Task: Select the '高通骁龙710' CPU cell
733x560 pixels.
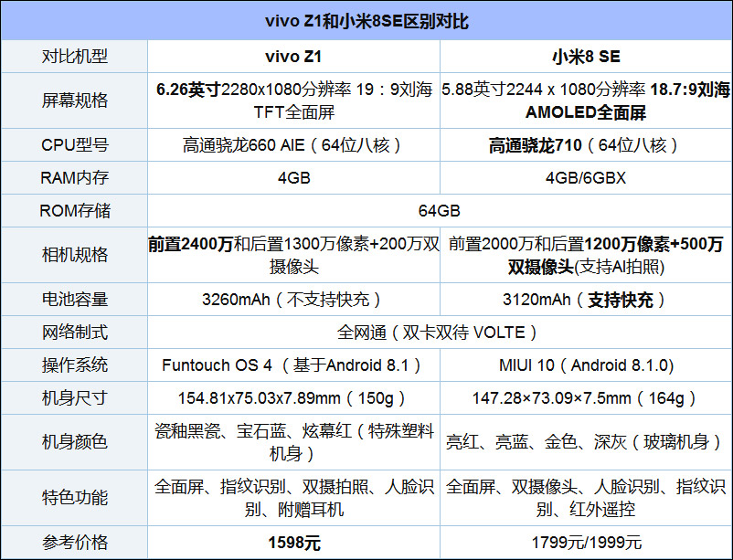Action: pyautogui.click(x=585, y=145)
